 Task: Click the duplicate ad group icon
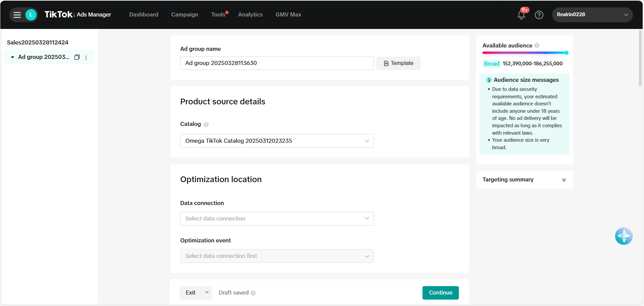click(77, 57)
